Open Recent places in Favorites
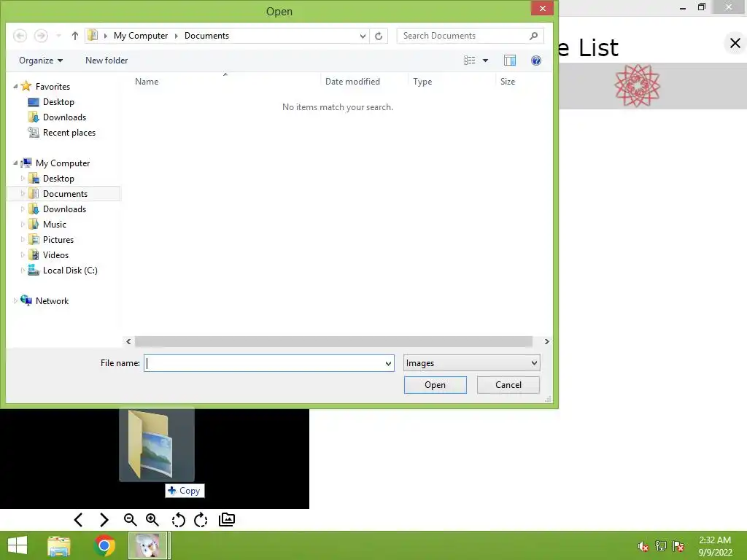 click(x=69, y=133)
